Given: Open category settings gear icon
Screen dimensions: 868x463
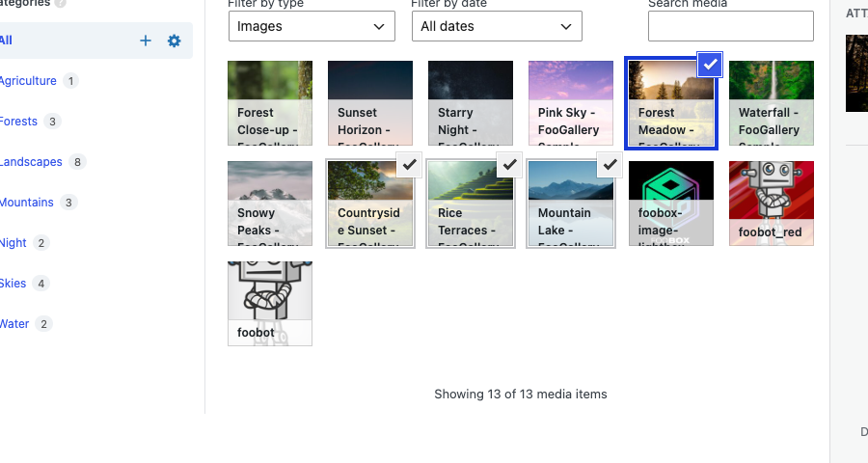Looking at the screenshot, I should (175, 41).
